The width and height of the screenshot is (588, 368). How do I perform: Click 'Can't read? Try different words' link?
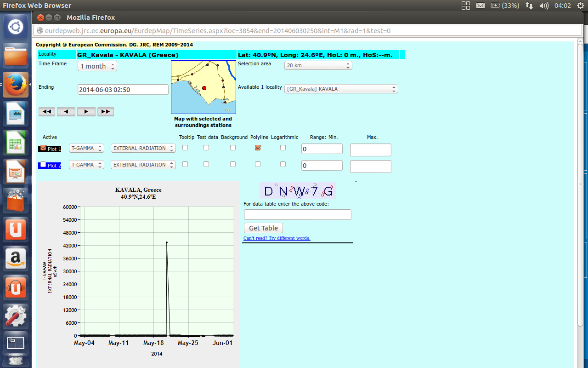pyautogui.click(x=277, y=238)
